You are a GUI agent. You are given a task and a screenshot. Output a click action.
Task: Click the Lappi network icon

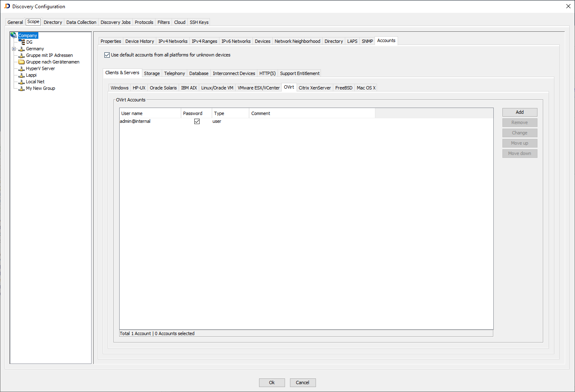pos(21,75)
